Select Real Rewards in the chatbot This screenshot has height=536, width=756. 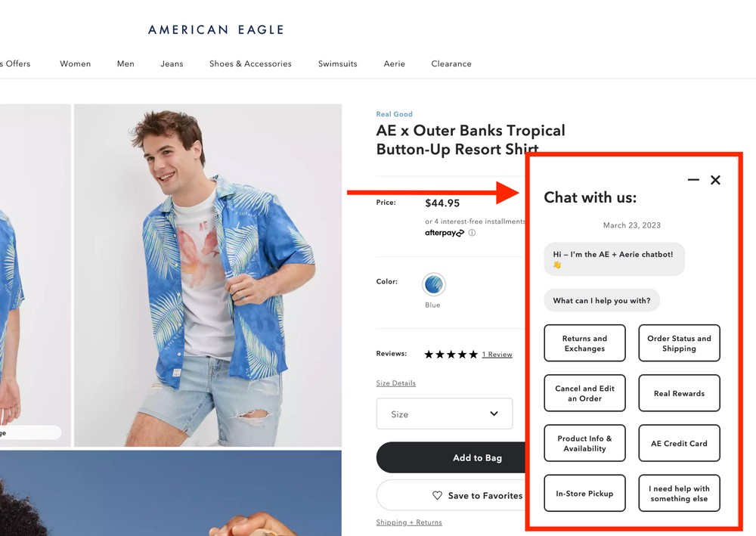point(679,393)
